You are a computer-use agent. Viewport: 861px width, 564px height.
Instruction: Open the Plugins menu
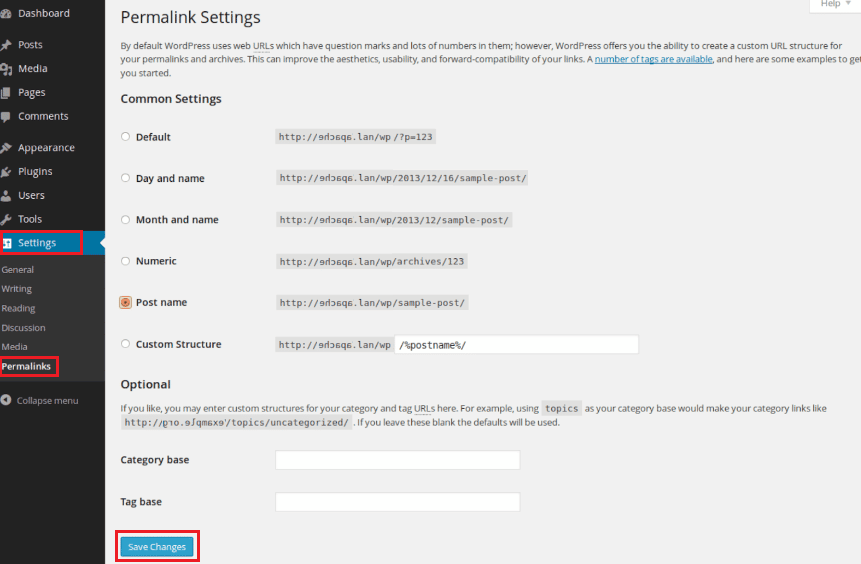(x=35, y=171)
